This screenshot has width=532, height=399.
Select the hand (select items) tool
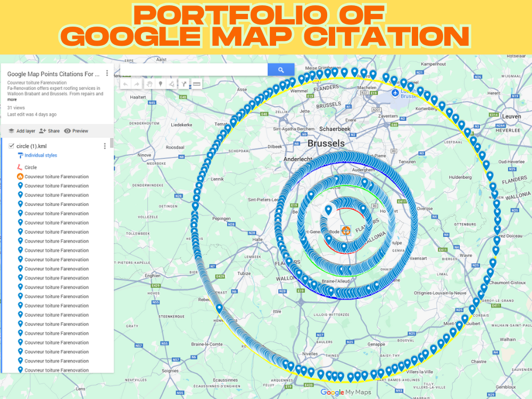coord(149,84)
